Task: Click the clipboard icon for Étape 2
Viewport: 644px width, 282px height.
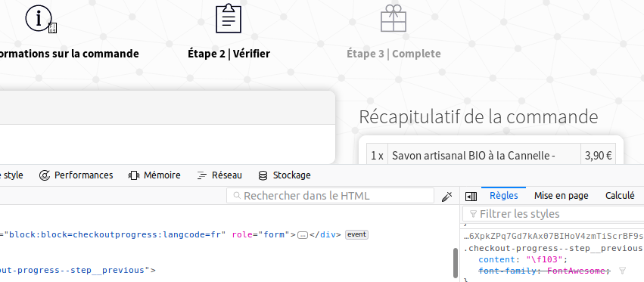Action: [229, 18]
